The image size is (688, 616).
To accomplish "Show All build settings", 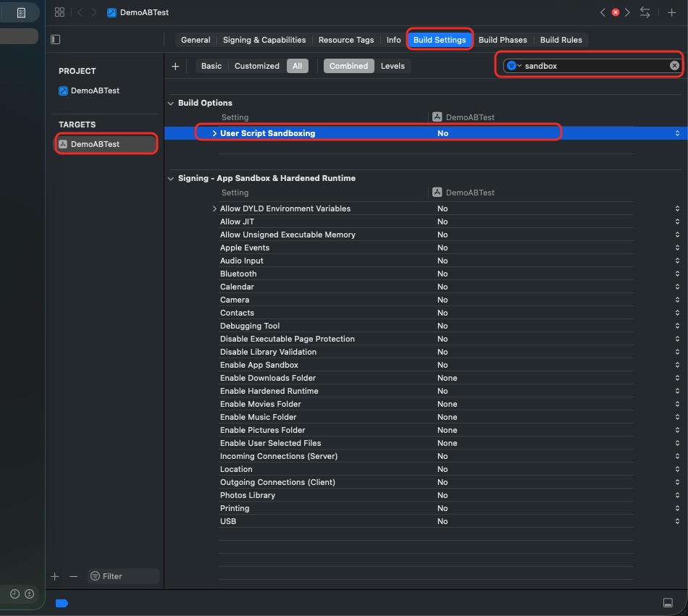I will coord(298,66).
